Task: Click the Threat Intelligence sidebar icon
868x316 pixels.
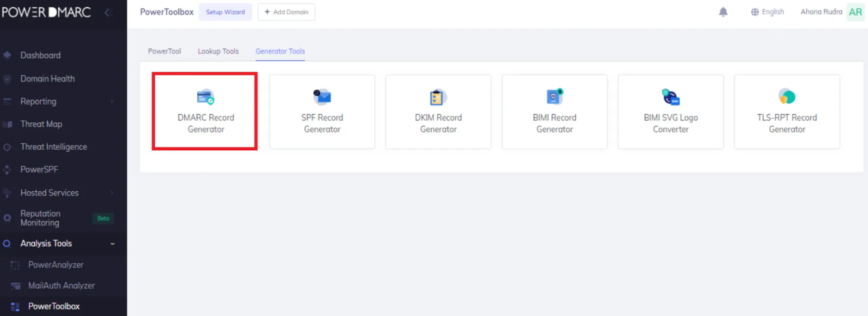Action: click(x=7, y=147)
